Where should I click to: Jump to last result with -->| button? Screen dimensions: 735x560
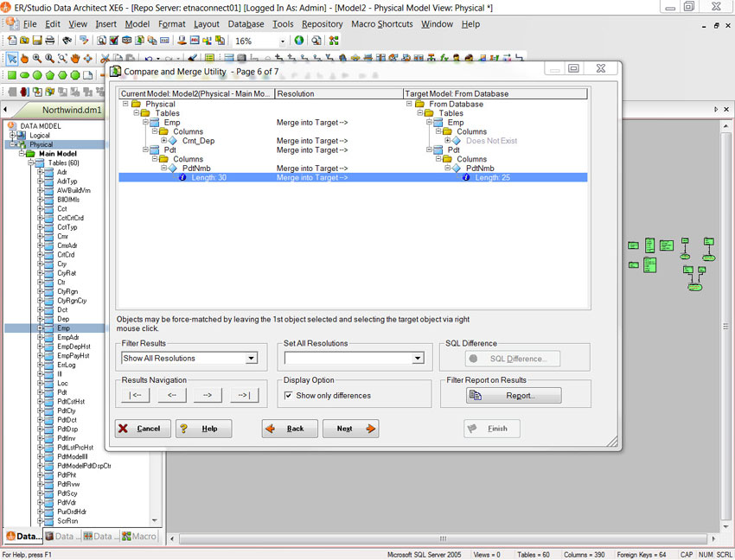pos(244,395)
